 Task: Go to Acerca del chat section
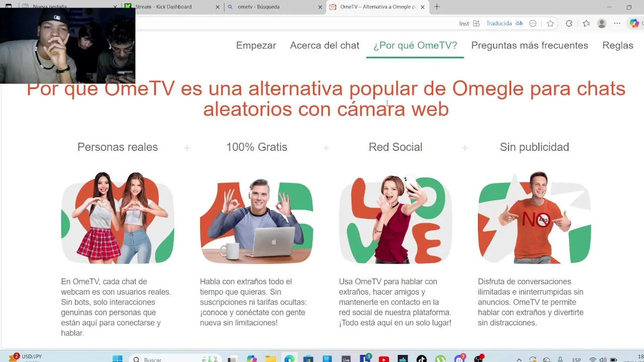pos(325,45)
